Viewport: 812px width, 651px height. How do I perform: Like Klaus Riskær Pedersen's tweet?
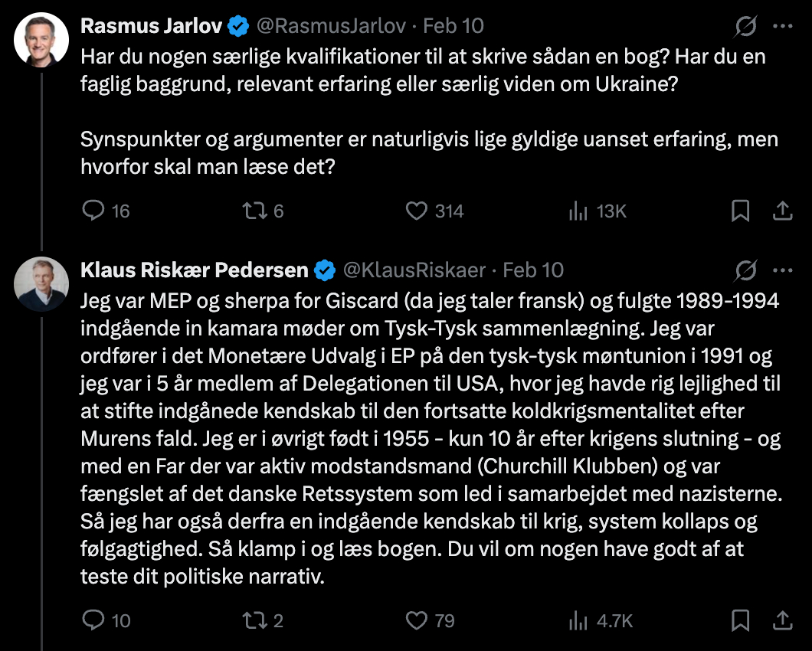tap(416, 620)
